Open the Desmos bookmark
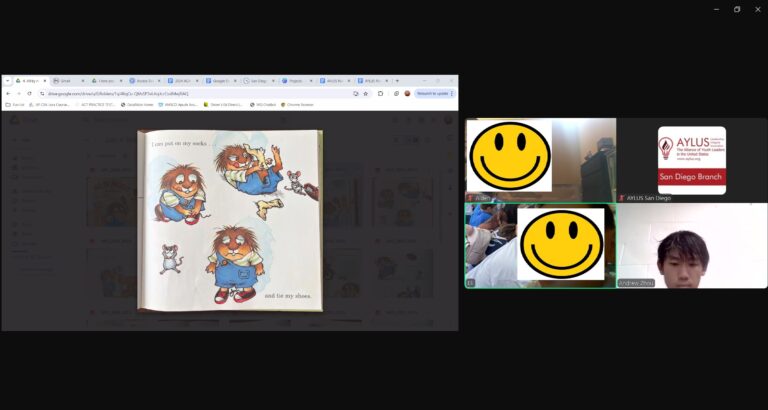 [223, 105]
